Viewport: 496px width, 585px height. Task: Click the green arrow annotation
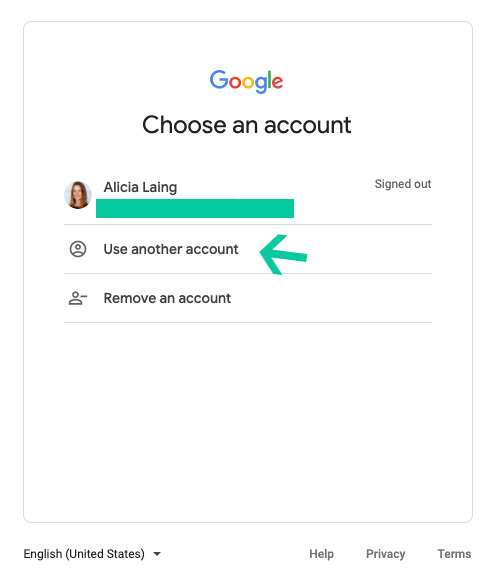point(283,254)
